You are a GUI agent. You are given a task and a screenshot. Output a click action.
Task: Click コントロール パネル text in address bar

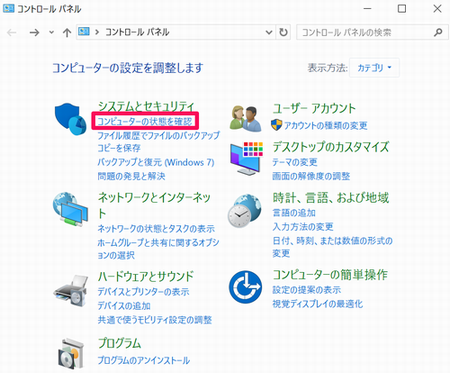tap(137, 32)
